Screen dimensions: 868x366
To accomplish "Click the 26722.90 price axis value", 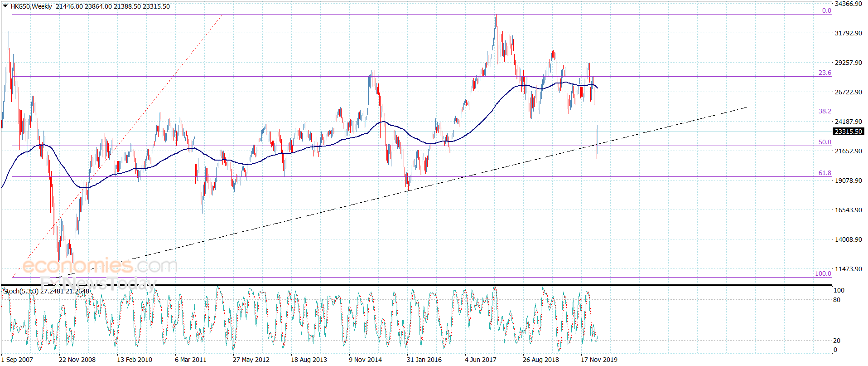I will pos(849,92).
